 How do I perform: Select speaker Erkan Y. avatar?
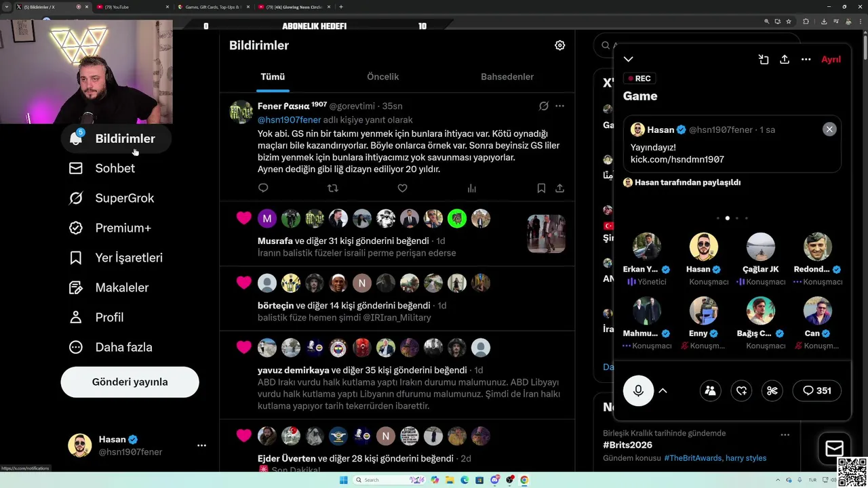[x=647, y=247]
